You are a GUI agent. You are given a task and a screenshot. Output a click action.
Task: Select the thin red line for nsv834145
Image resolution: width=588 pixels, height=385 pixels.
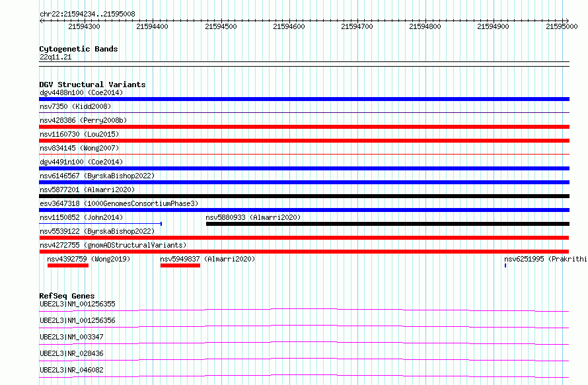(x=304, y=154)
